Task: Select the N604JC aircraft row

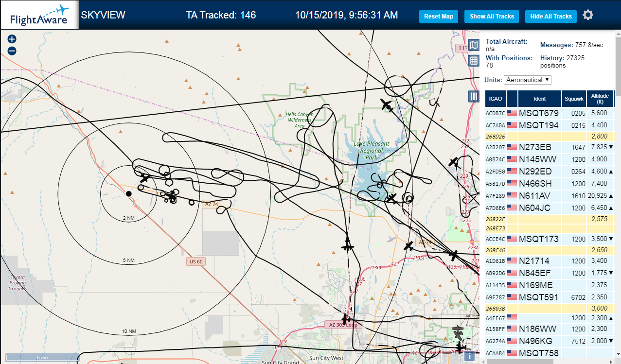Action: pos(550,208)
